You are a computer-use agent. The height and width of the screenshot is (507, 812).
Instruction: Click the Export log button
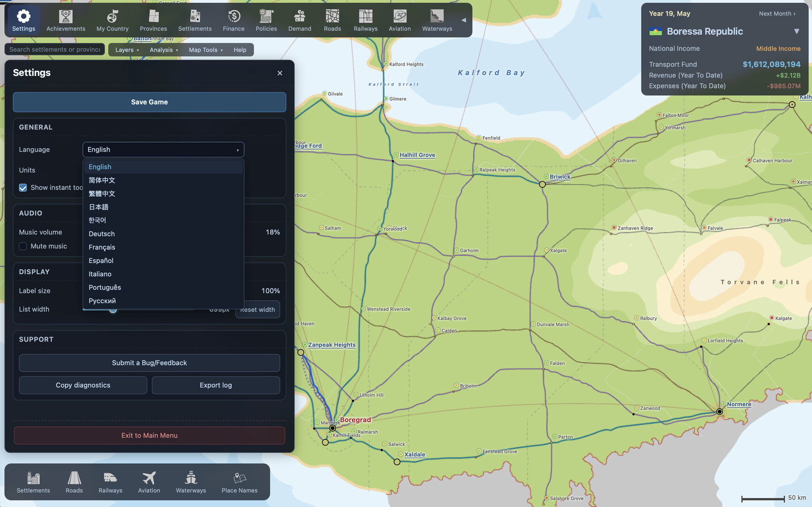[216, 385]
